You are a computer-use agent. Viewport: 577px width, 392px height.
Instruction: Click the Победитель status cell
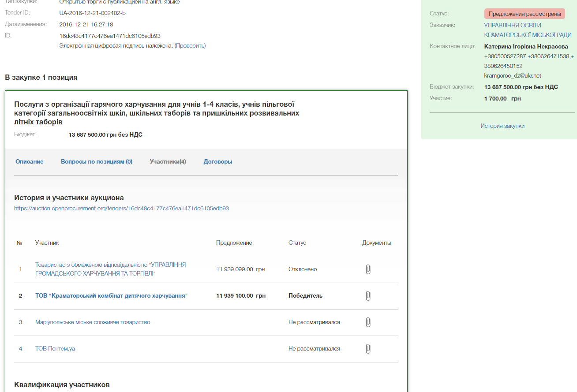[305, 296]
